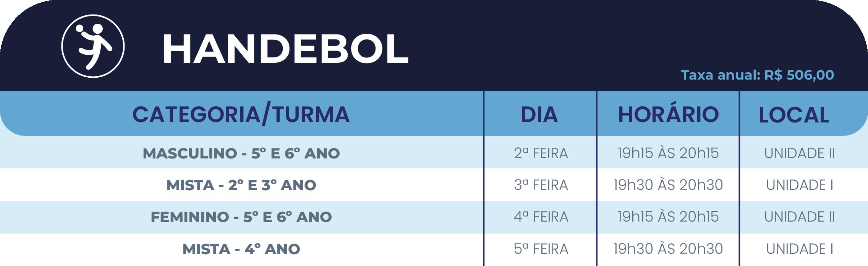Click the handball player icon
The width and height of the screenshot is (868, 266).
(x=93, y=46)
